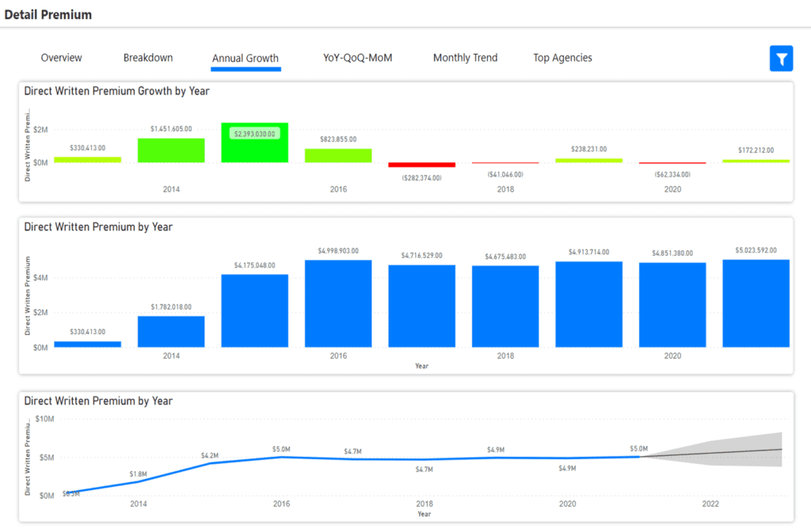This screenshot has width=811, height=532.
Task: Open the Breakdown tab
Action: pyautogui.click(x=148, y=58)
